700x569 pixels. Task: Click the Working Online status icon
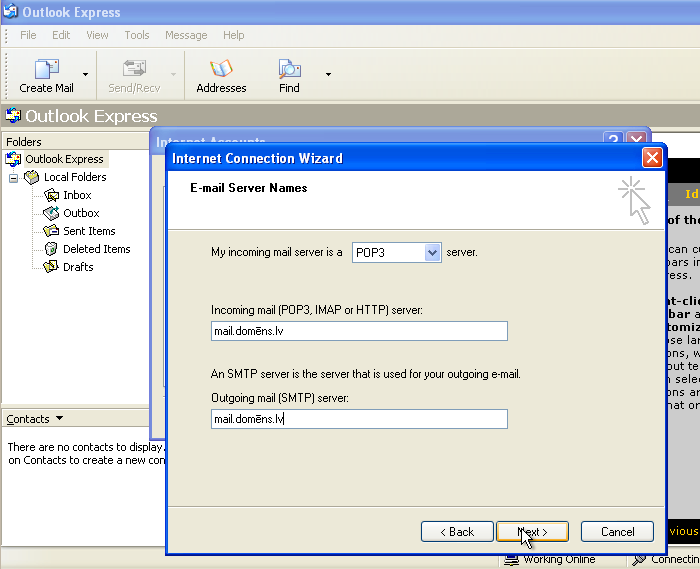[512, 560]
